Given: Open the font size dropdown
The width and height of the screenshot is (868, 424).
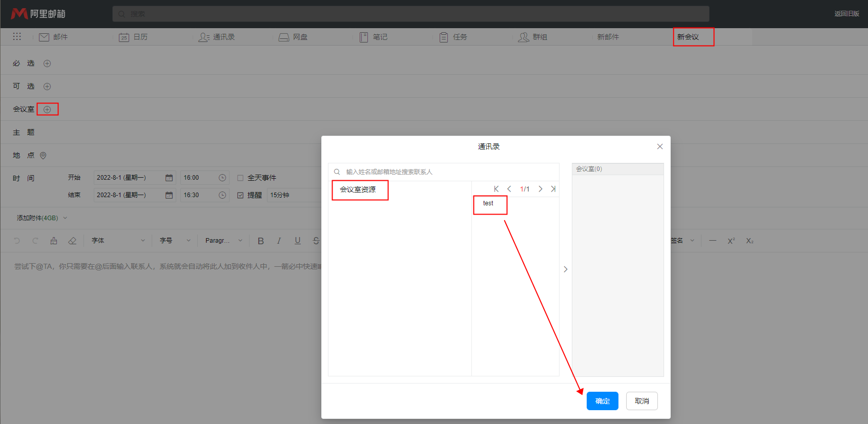Looking at the screenshot, I should (x=175, y=241).
